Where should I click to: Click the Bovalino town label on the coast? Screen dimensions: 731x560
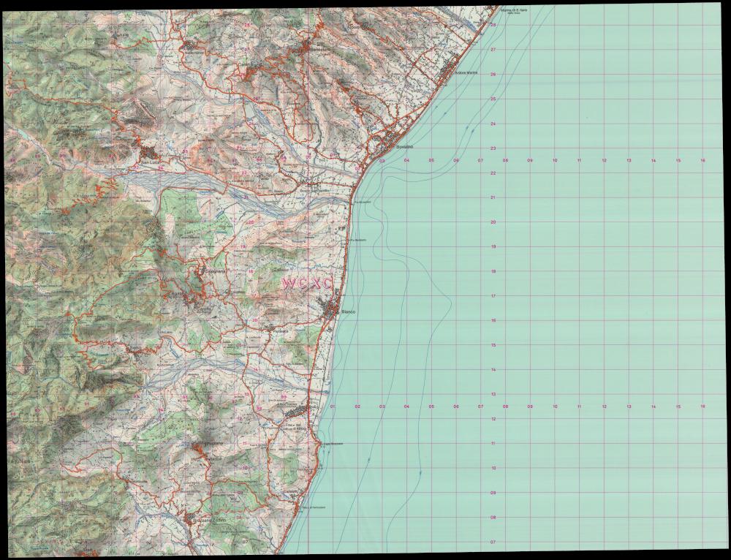tap(405, 148)
